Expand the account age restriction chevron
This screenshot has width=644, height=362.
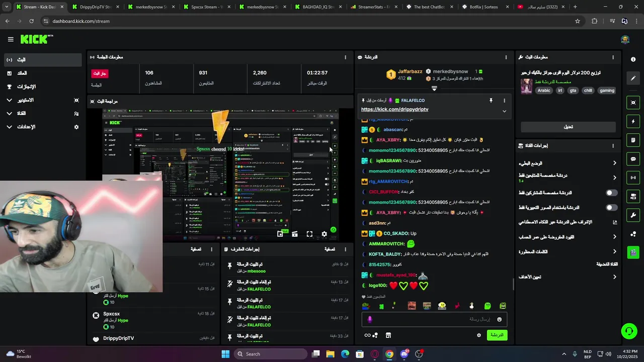614,237
